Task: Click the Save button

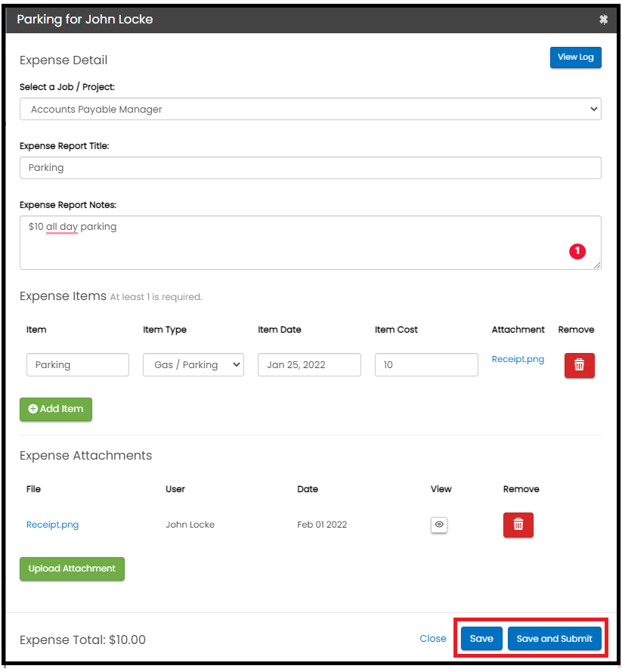Action: coord(481,639)
